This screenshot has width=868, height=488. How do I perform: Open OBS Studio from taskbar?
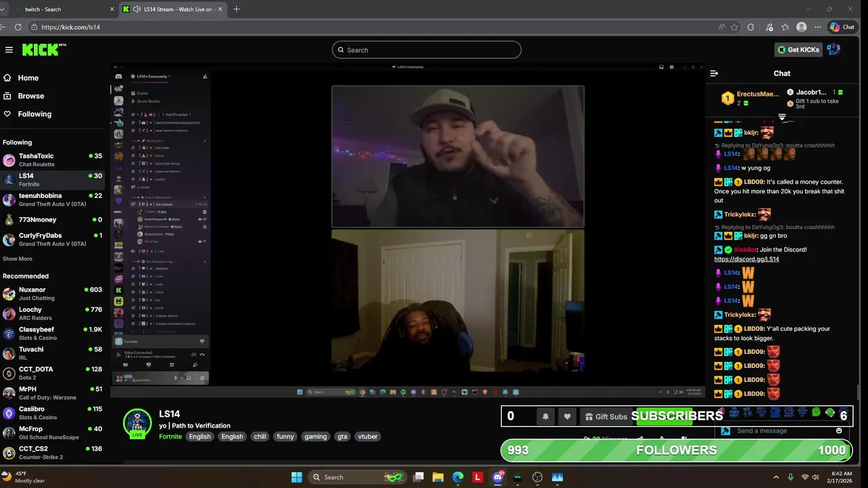point(538,477)
